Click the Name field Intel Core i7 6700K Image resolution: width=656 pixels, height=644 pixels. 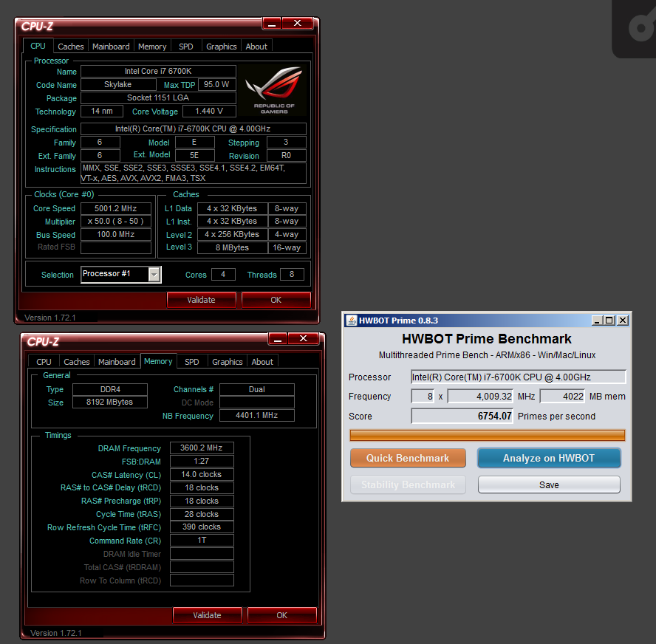click(158, 71)
